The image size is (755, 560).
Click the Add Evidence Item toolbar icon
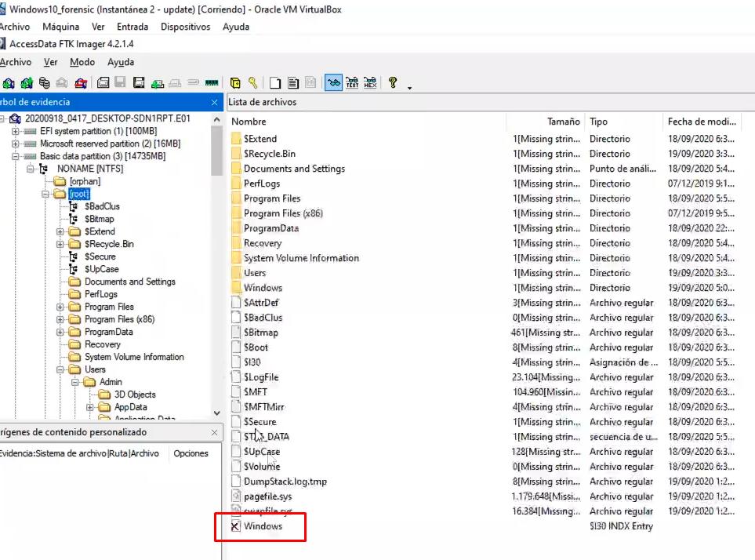(x=8, y=83)
